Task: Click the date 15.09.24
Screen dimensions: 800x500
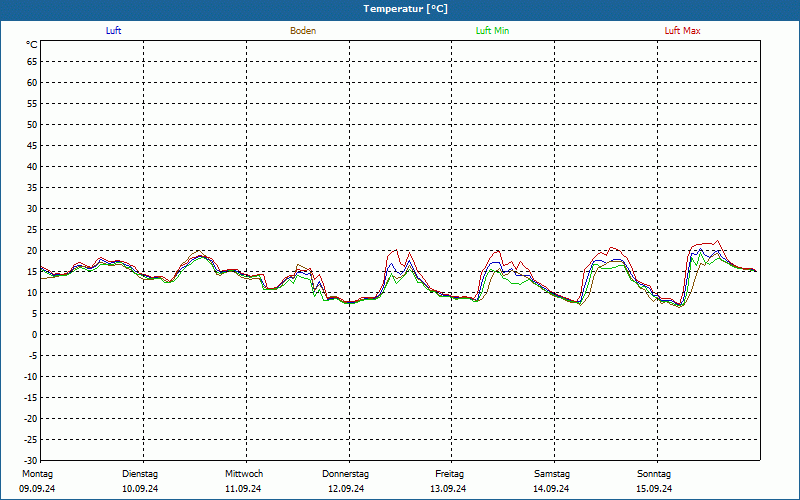Action: (654, 489)
